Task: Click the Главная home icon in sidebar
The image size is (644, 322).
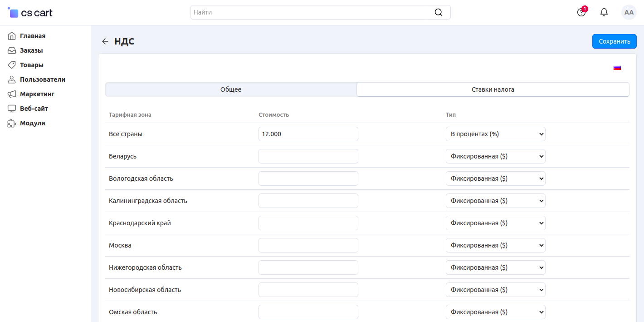Action: pyautogui.click(x=12, y=36)
